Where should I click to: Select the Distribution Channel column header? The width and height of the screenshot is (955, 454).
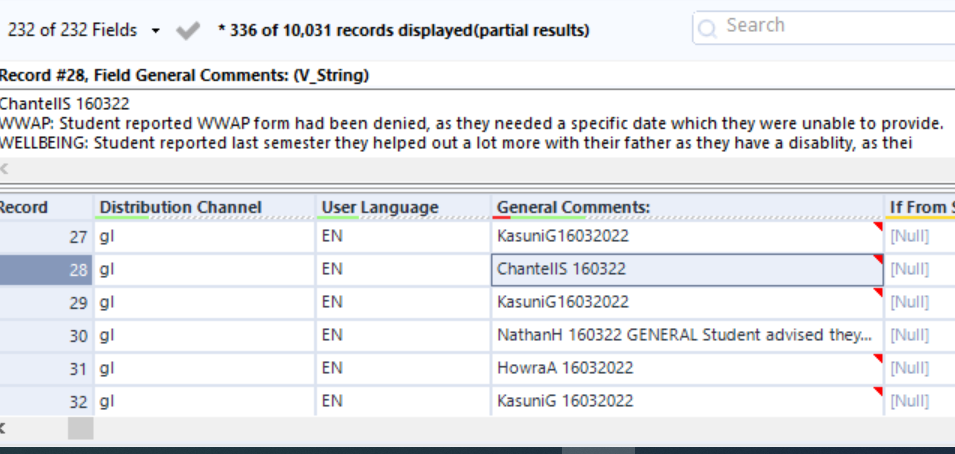tap(180, 207)
